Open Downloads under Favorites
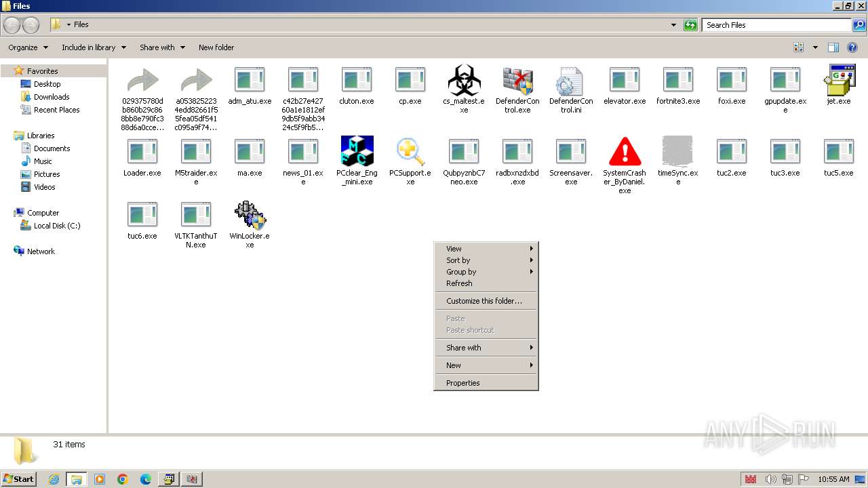This screenshot has height=488, width=868. 45,97
